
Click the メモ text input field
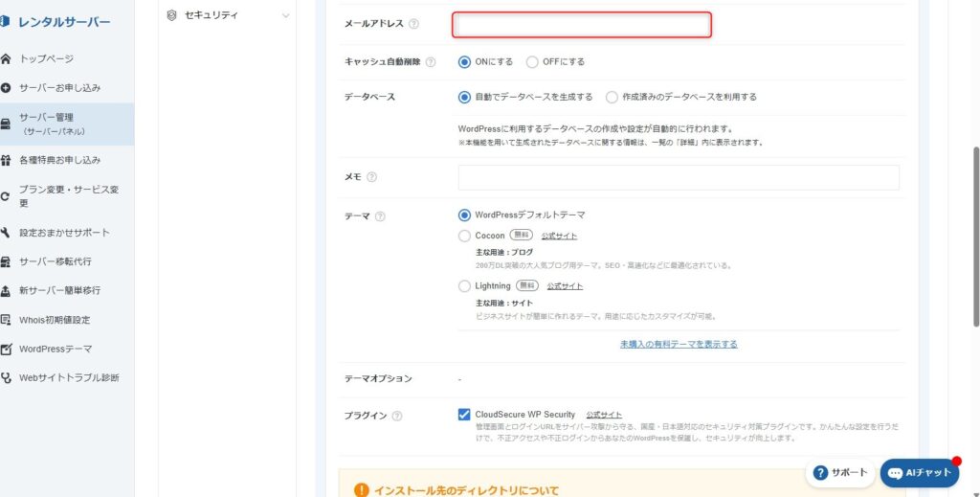[679, 177]
